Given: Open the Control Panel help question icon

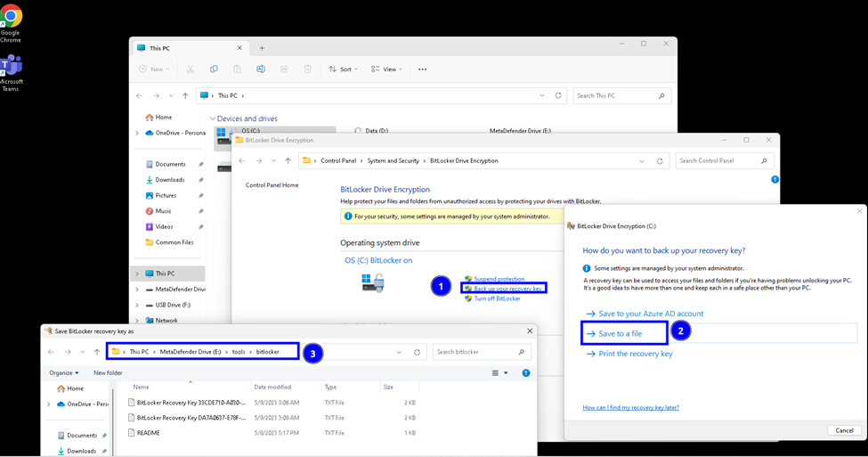Looking at the screenshot, I should pyautogui.click(x=775, y=179).
